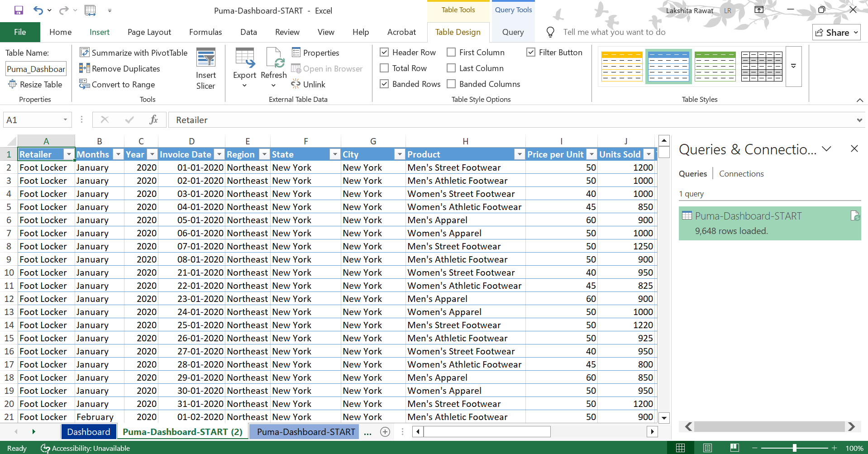Switch to Page Break Preview view
The width and height of the screenshot is (868, 454).
[x=734, y=448]
